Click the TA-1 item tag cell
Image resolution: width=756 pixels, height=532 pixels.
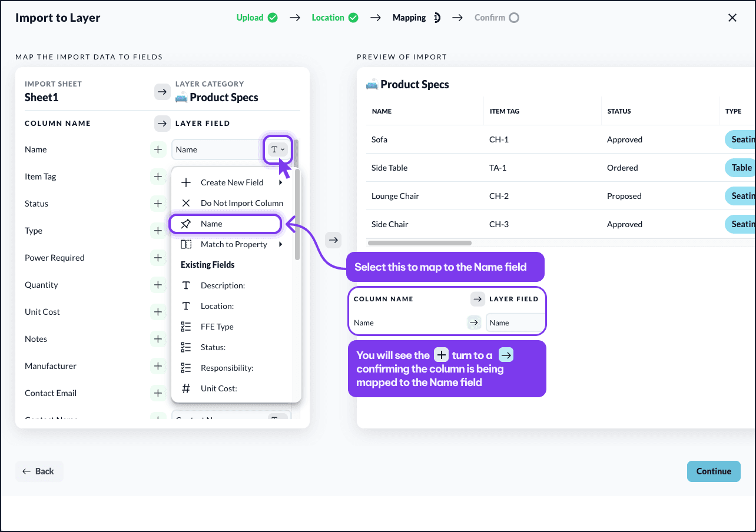(x=498, y=168)
